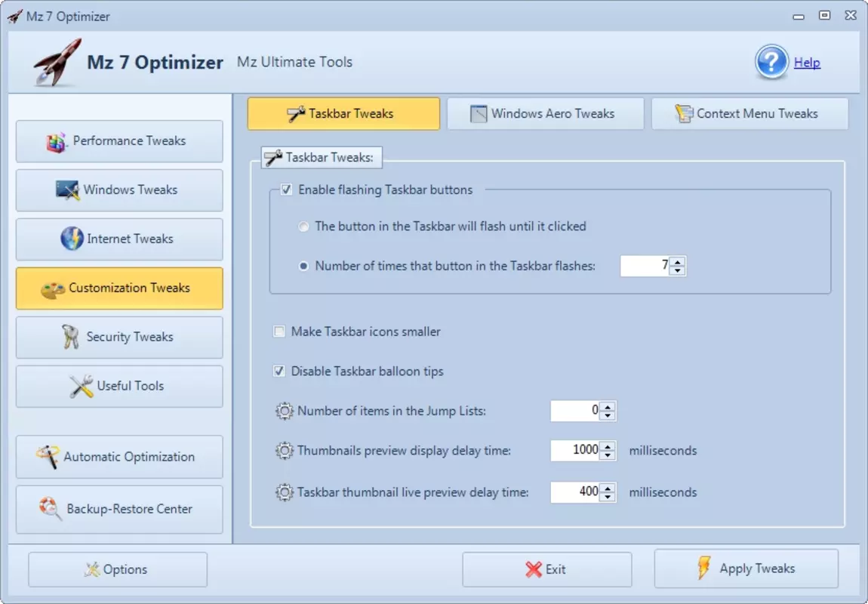Click the Internet Tweaks globe icon
This screenshot has height=604, width=868.
coord(72,239)
